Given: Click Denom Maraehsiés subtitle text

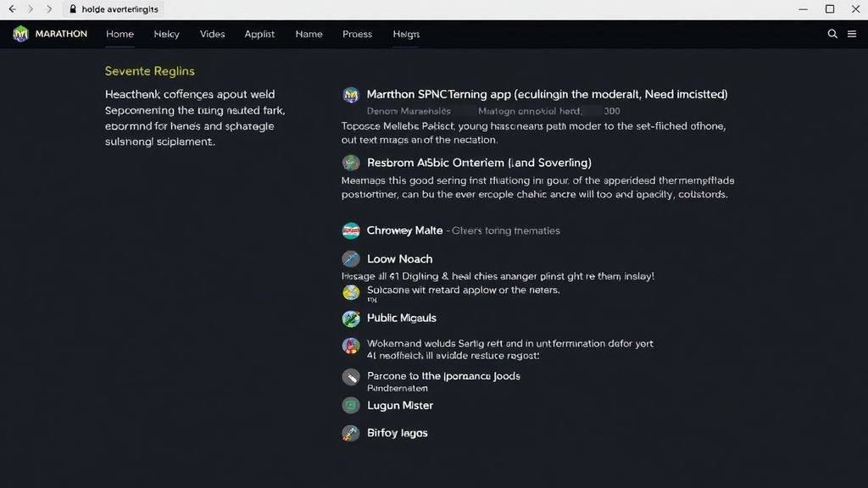Looking at the screenshot, I should pyautogui.click(x=409, y=111).
